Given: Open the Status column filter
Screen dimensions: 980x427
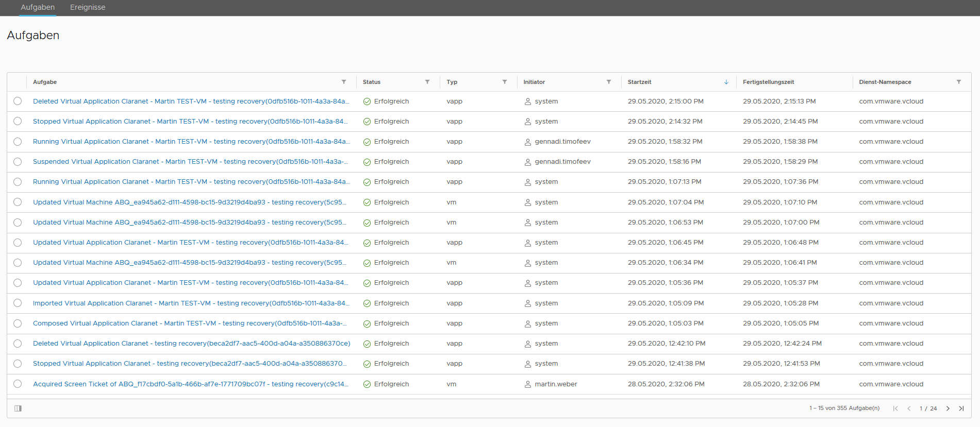Looking at the screenshot, I should pos(427,82).
